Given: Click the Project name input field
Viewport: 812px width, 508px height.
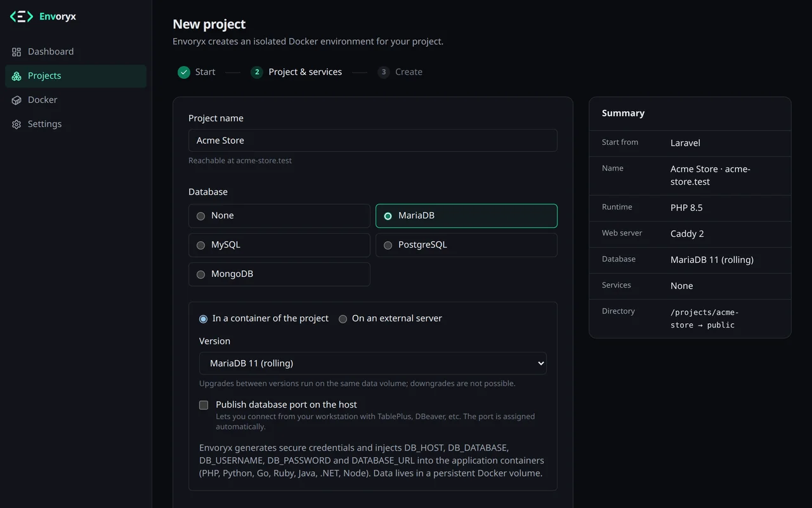Looking at the screenshot, I should 373,140.
